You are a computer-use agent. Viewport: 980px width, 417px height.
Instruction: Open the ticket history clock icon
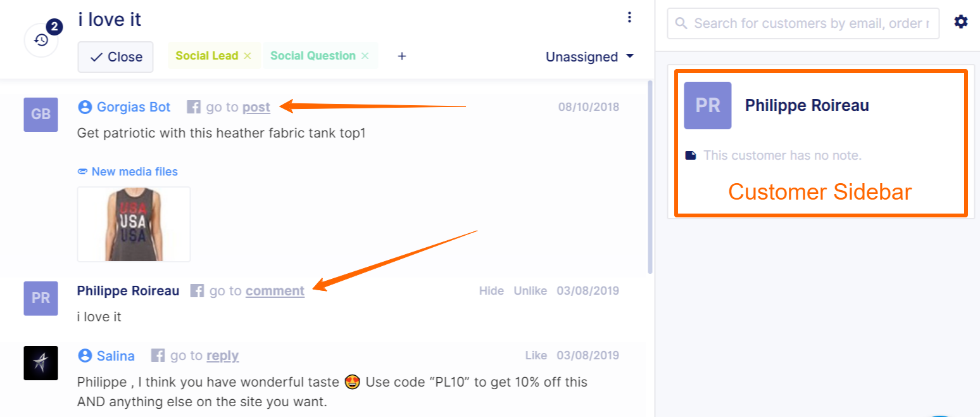click(x=41, y=40)
